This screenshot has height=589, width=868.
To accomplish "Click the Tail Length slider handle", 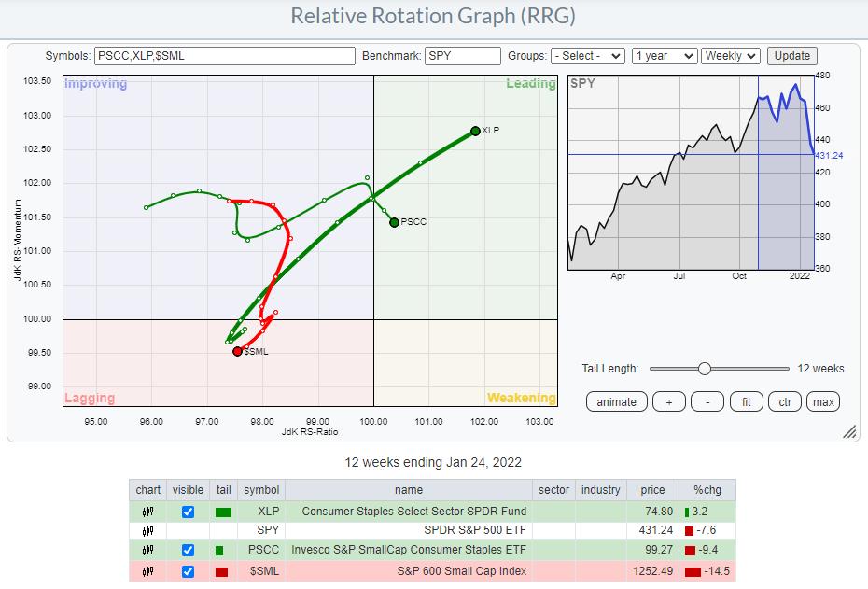I will (x=705, y=369).
